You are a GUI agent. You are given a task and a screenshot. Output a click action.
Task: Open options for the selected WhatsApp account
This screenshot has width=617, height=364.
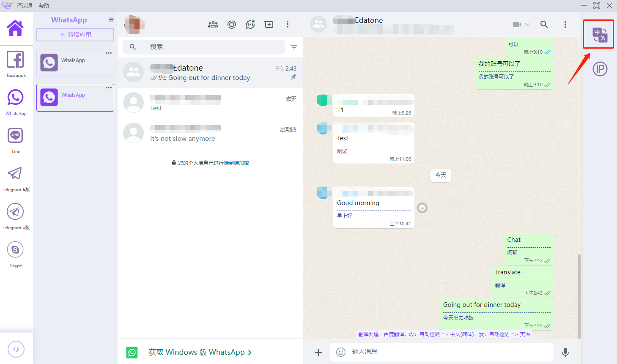[x=109, y=88]
